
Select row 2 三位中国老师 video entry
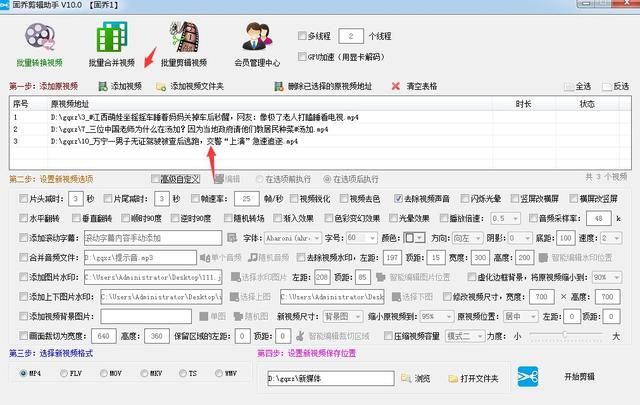coord(320,129)
